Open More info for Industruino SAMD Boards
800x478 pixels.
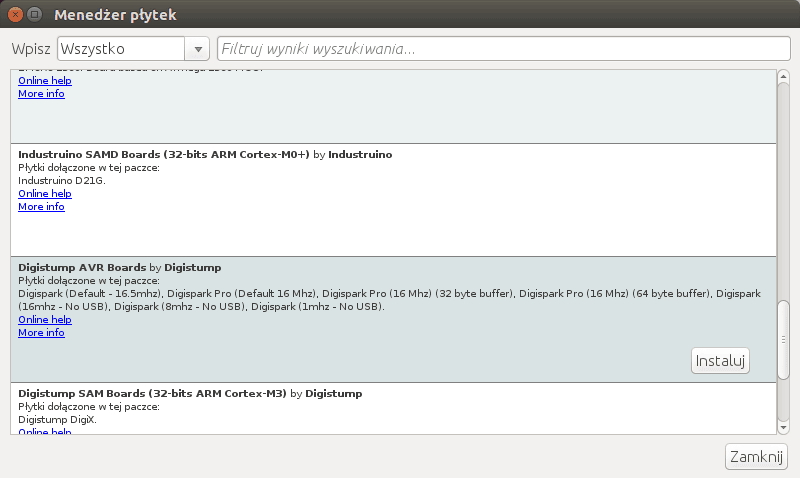41,207
